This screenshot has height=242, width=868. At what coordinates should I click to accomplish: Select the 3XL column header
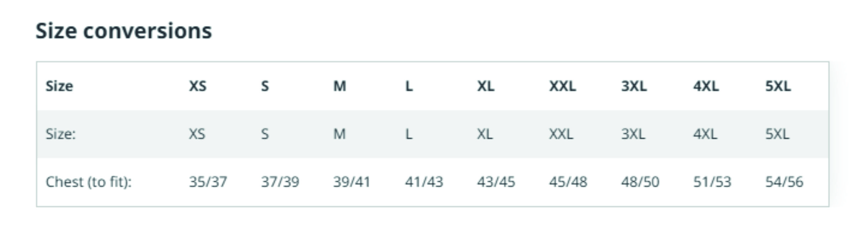coord(634,86)
